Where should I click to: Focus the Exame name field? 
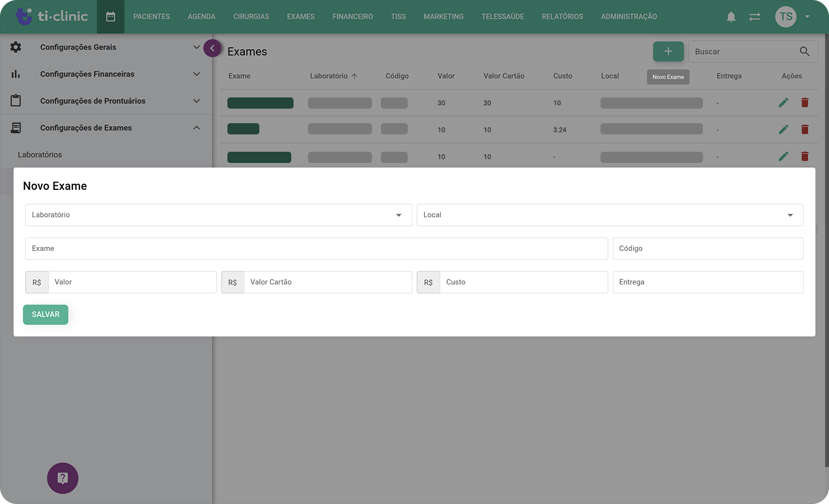[316, 249]
